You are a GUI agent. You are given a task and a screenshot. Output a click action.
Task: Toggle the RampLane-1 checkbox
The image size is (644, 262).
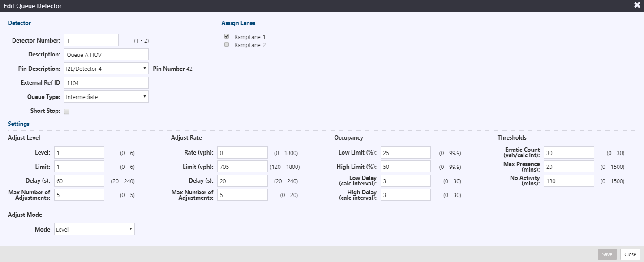[227, 36]
